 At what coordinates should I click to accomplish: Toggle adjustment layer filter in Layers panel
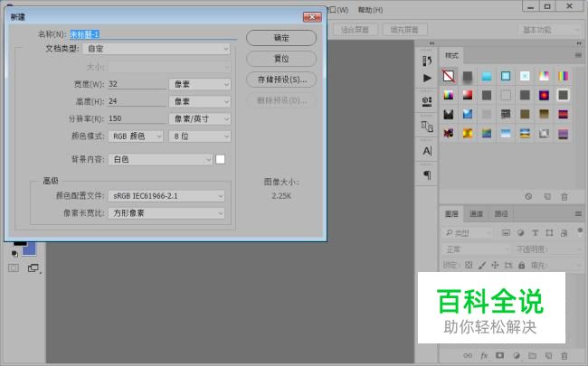click(x=520, y=232)
